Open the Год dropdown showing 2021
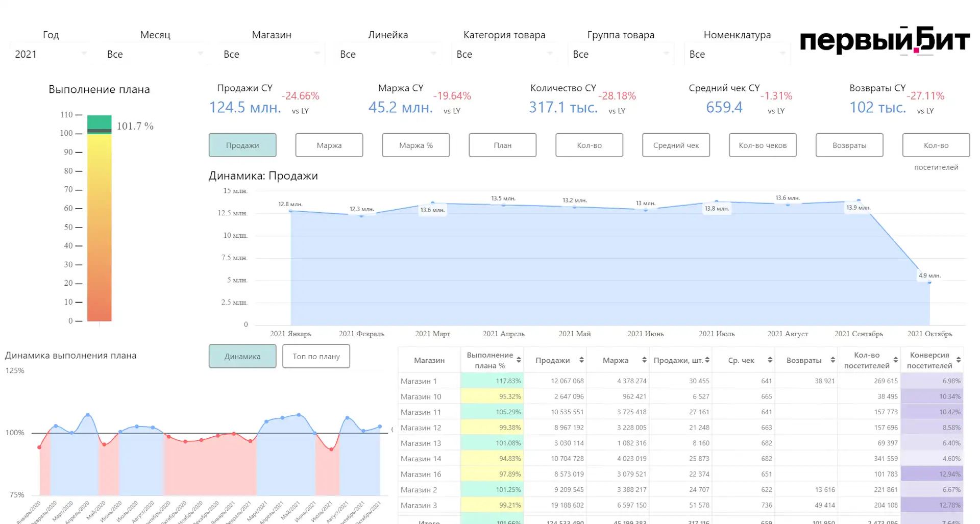Viewport: 980px width, 524px height. (x=50, y=54)
